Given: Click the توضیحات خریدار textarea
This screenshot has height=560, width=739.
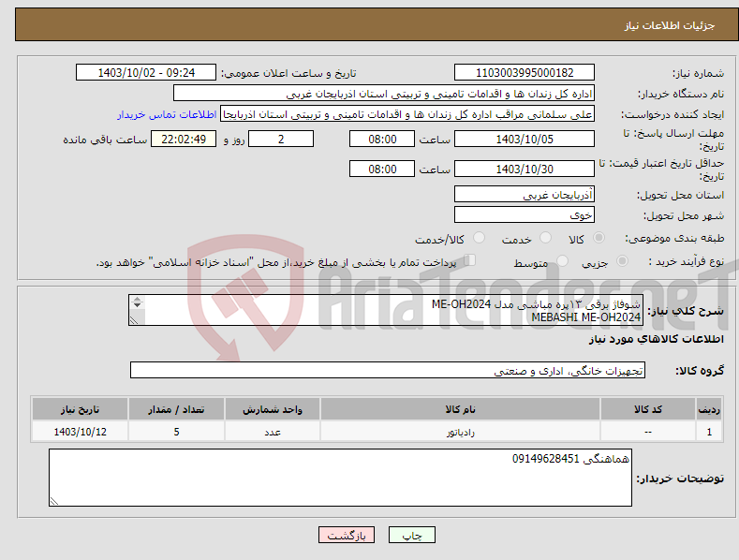Looking at the screenshot, I should click(x=340, y=478).
